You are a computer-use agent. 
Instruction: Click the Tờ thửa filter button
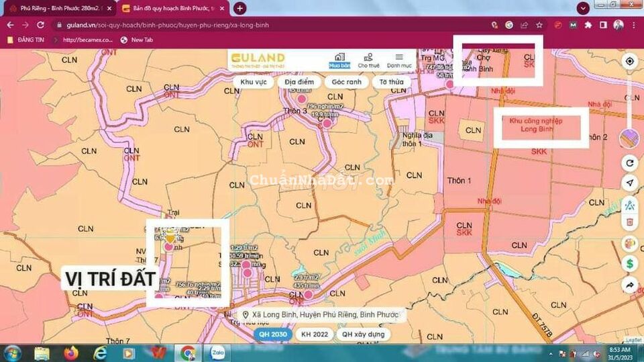391,82
